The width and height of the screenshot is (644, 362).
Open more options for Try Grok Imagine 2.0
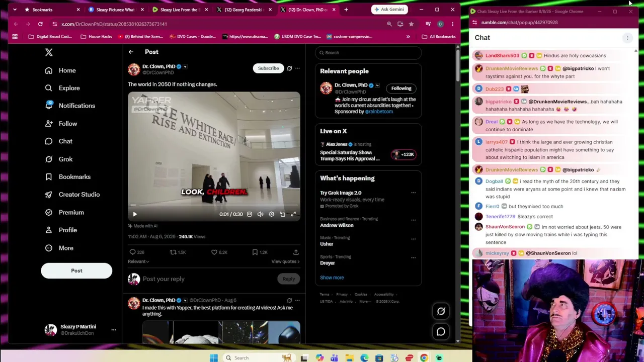414,193
